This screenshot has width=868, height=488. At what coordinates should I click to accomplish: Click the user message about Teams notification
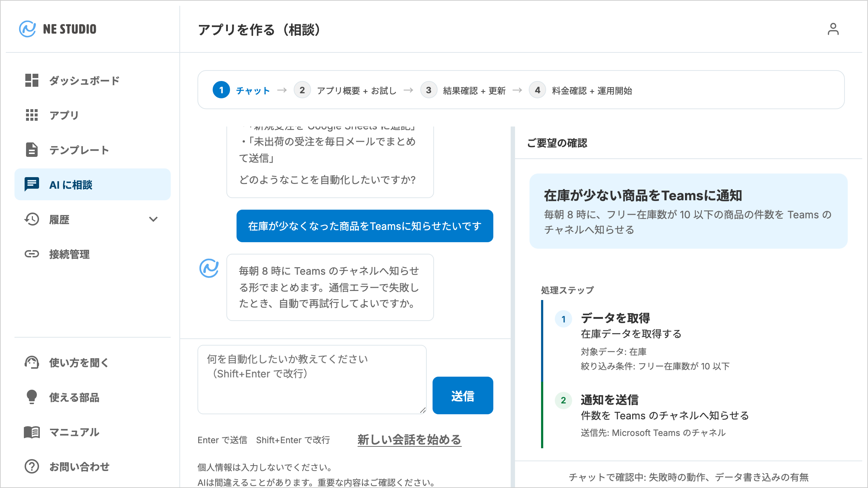[365, 226]
